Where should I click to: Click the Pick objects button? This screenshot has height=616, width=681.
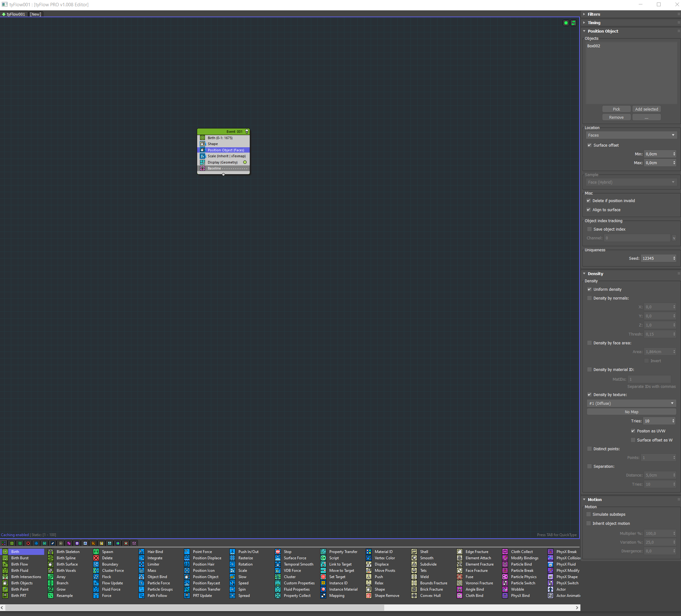(616, 109)
